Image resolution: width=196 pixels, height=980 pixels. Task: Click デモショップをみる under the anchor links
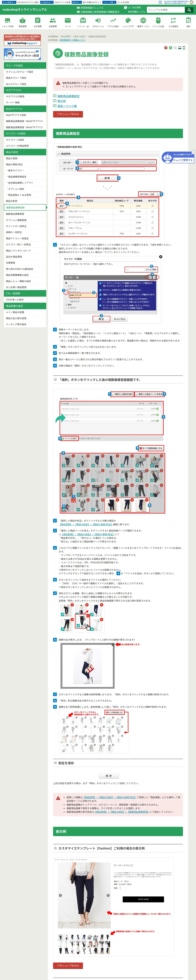[68, 114]
